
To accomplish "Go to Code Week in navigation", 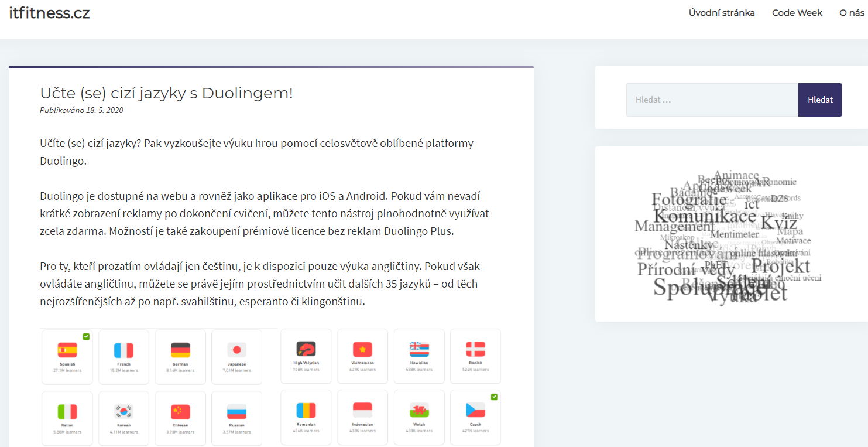I will pos(797,13).
